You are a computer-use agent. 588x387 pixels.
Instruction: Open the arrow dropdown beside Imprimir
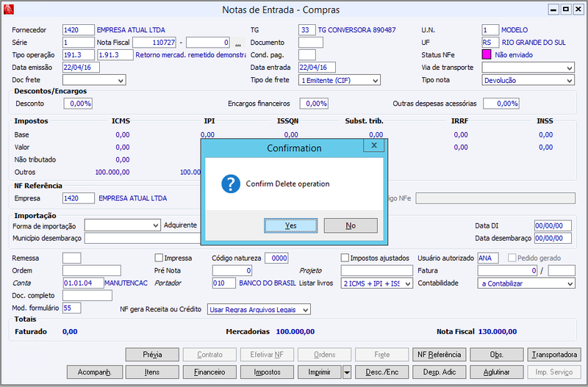(347, 372)
